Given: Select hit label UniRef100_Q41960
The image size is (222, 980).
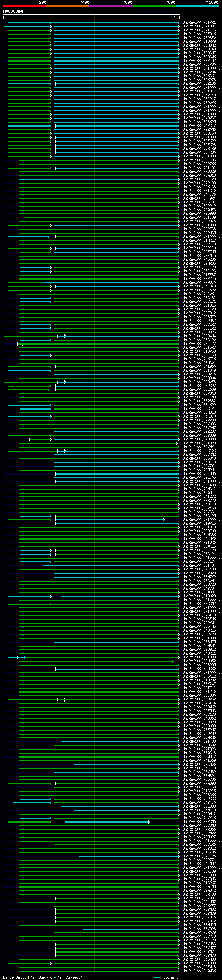Looking at the screenshot, I should (x=199, y=367).
